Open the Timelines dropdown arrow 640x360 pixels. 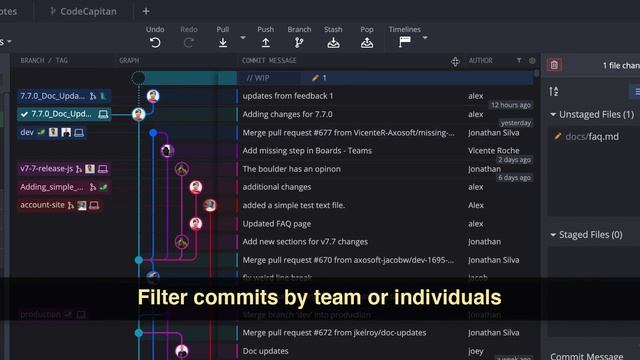pyautogui.click(x=425, y=38)
